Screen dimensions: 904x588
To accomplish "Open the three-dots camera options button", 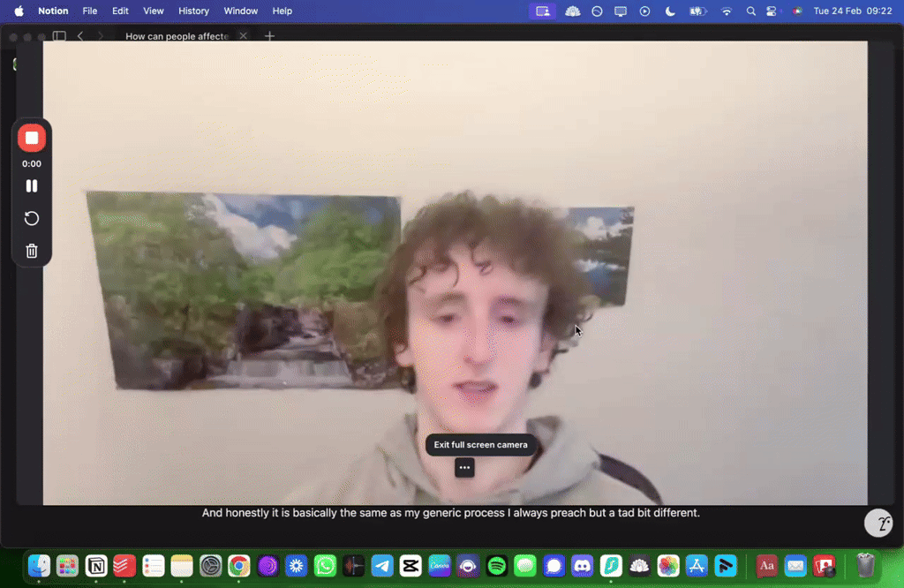I will coord(464,468).
